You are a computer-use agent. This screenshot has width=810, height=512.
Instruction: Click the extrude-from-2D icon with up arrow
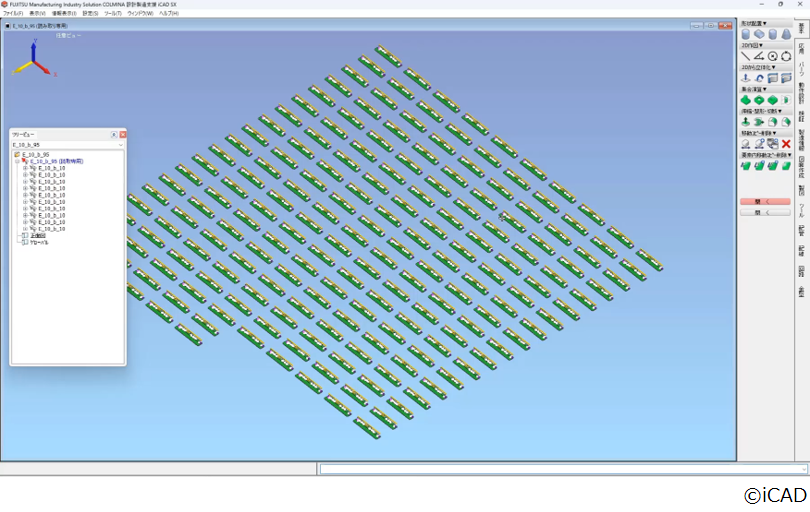(x=745, y=78)
